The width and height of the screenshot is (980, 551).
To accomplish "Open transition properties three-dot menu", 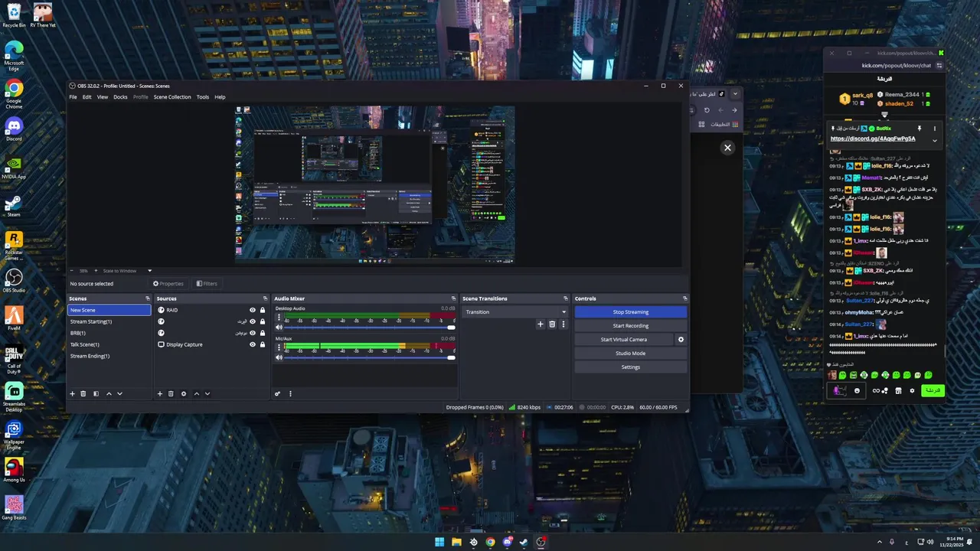I will click(563, 324).
